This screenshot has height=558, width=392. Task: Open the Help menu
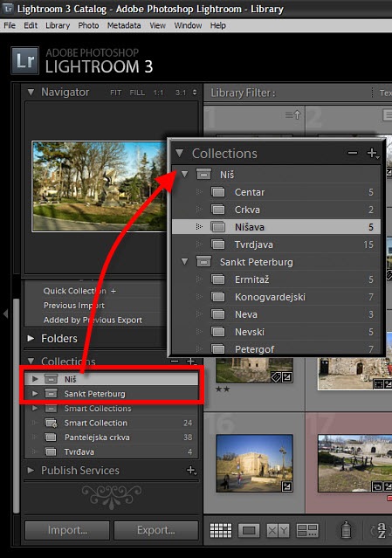[x=217, y=25]
